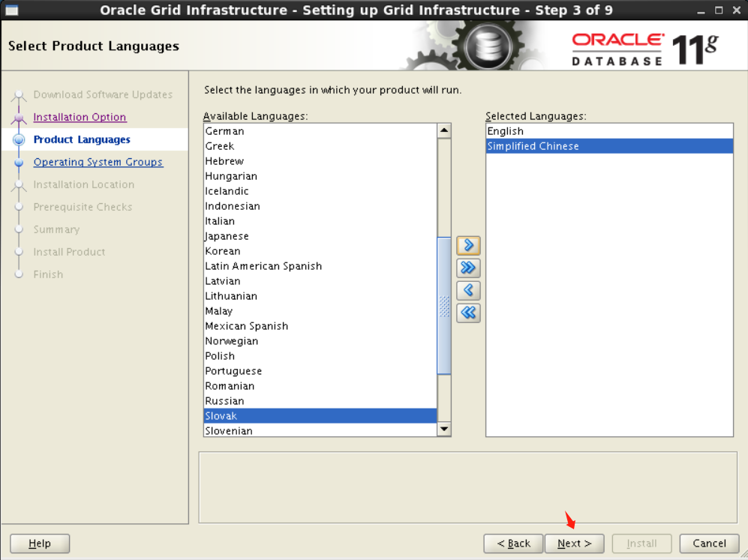Click the available languages scroll up arrow
This screenshot has width=748, height=560.
pos(444,130)
